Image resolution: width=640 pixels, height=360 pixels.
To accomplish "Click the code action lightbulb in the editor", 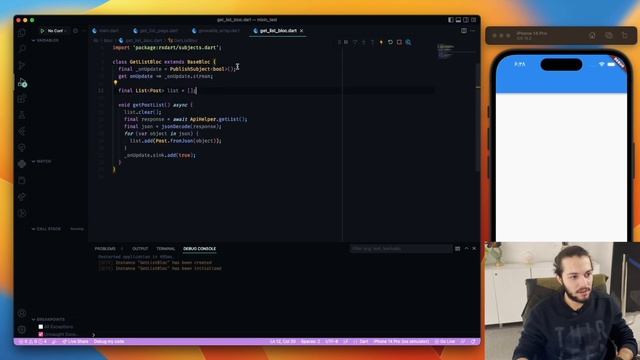I will click(x=116, y=83).
